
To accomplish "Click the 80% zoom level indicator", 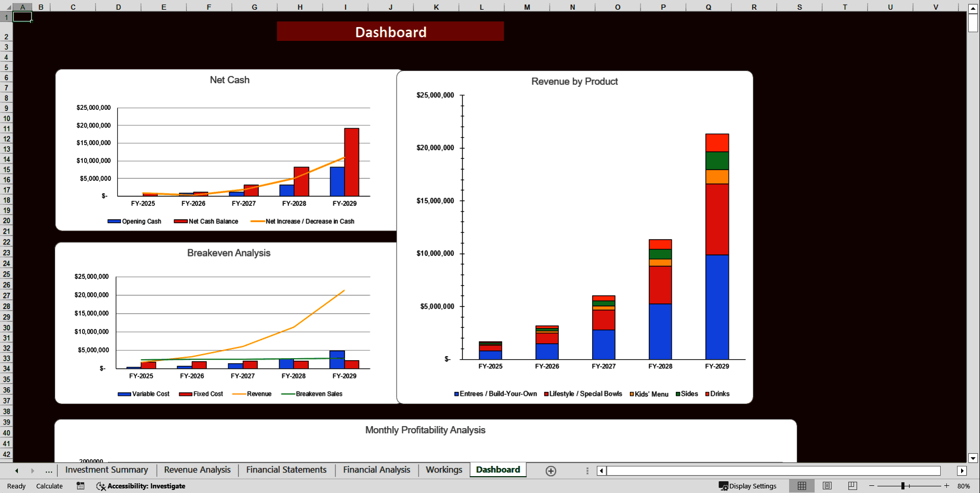I will tap(964, 486).
